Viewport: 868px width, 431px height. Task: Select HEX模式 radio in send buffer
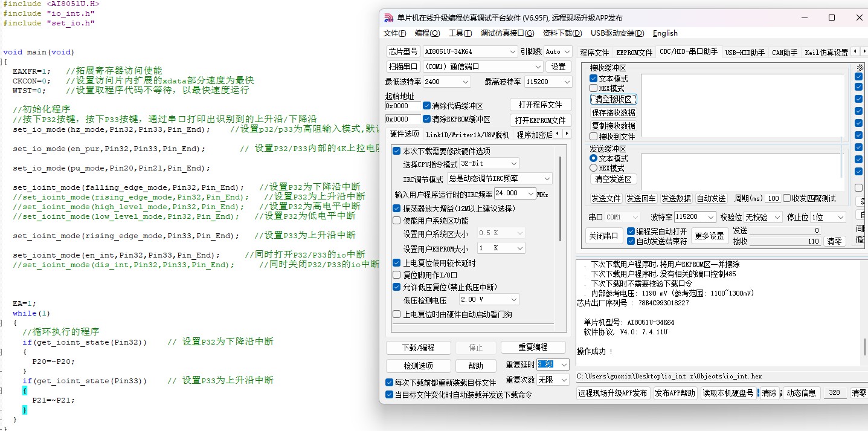coord(593,168)
